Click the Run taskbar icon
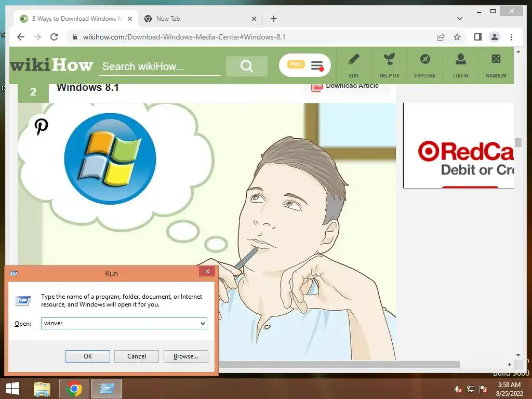Viewport: 532px width, 399px height. [x=107, y=389]
